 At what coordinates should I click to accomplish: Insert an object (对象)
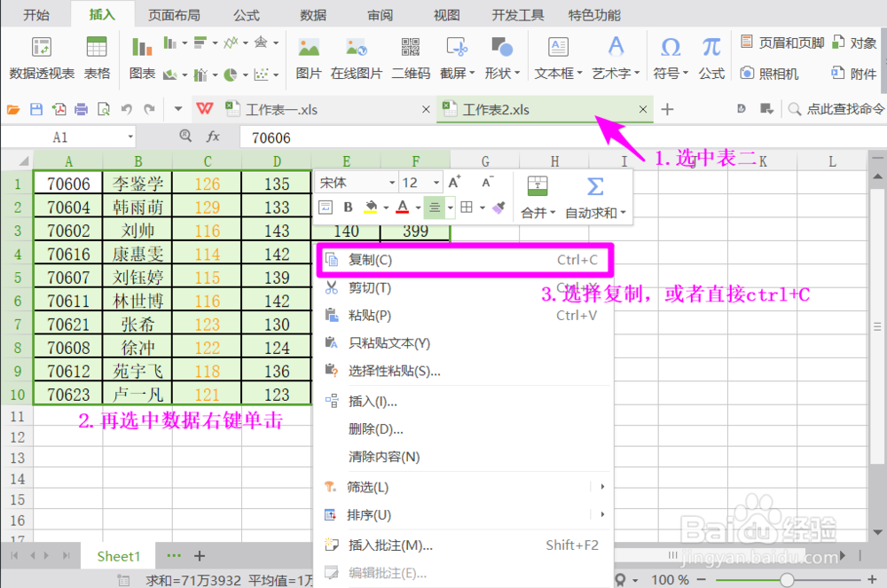(854, 43)
